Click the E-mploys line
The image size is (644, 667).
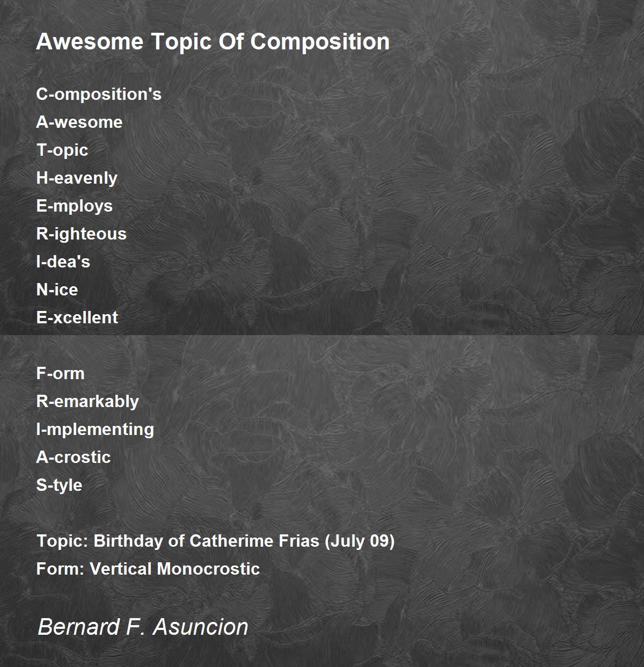[x=75, y=206]
